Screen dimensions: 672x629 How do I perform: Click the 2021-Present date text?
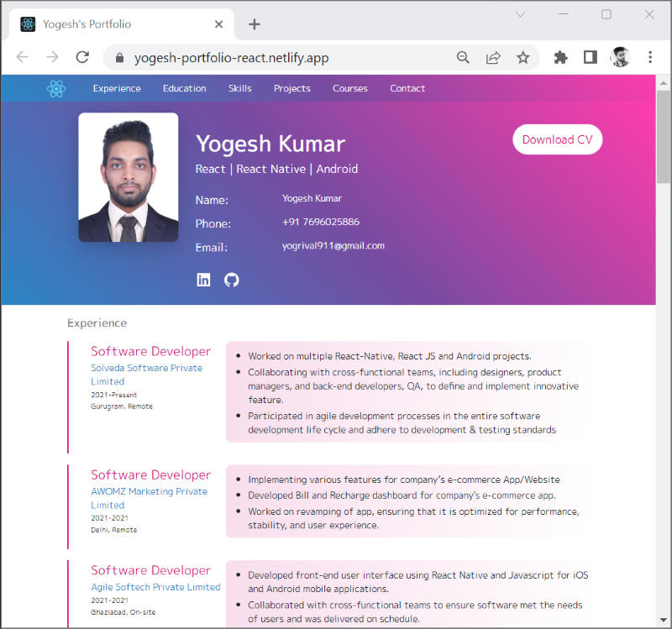coord(113,395)
